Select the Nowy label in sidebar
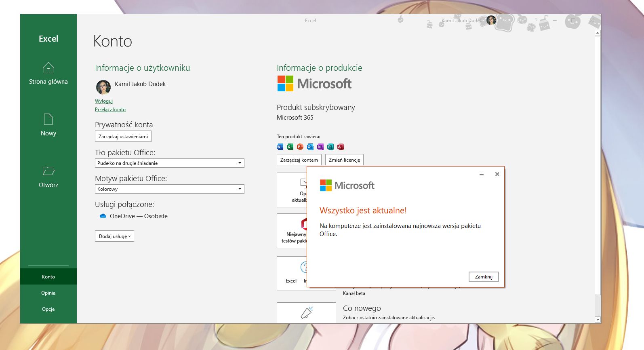This screenshot has height=350, width=644. tap(48, 133)
